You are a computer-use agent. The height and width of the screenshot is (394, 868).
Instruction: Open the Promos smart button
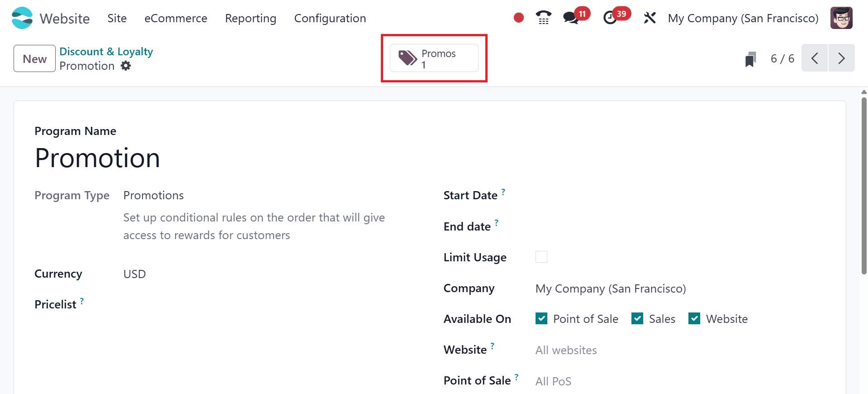pyautogui.click(x=434, y=58)
